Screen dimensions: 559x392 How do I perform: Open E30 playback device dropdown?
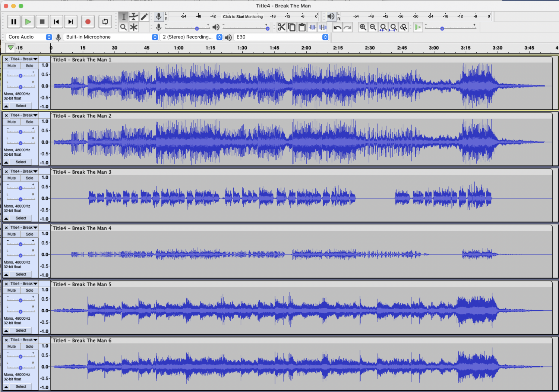coord(281,37)
